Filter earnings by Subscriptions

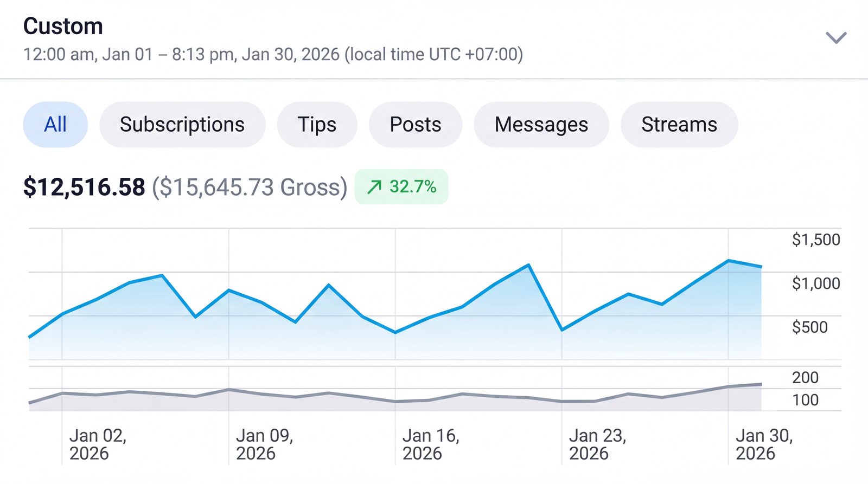click(x=182, y=125)
